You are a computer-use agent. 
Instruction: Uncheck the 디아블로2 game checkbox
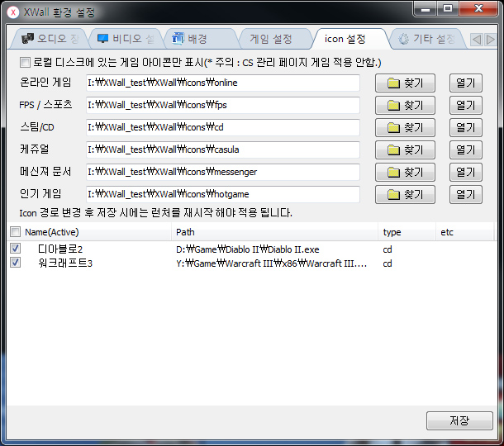(15, 249)
